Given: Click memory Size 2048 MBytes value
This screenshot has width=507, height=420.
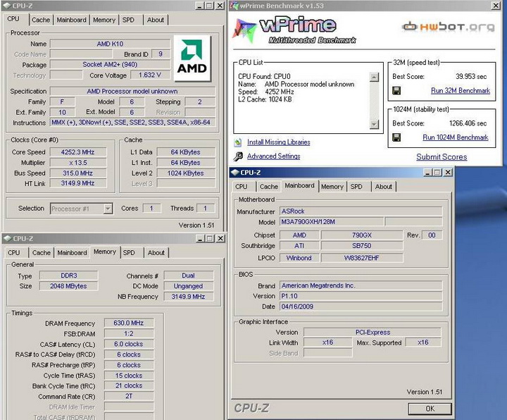Looking at the screenshot, I should (68, 286).
